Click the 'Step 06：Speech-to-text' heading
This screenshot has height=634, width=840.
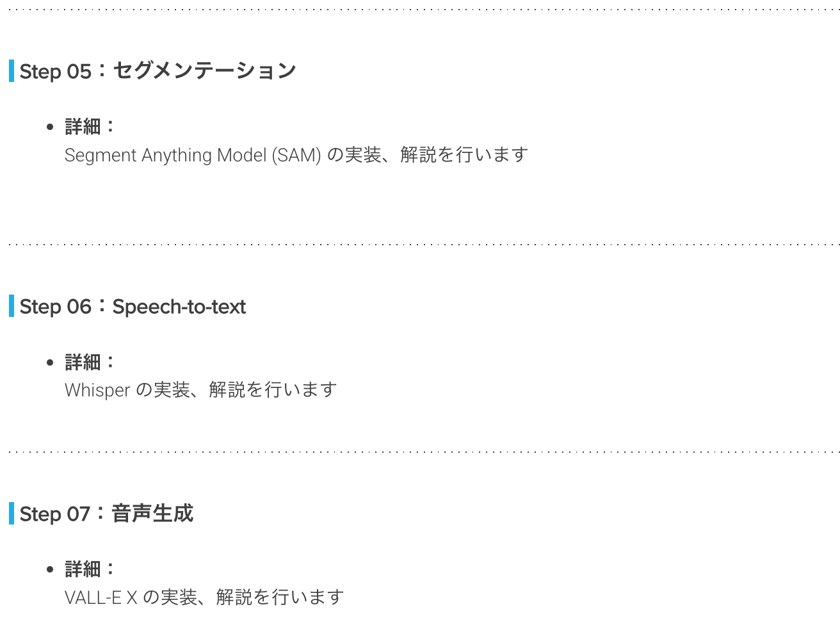point(133,306)
